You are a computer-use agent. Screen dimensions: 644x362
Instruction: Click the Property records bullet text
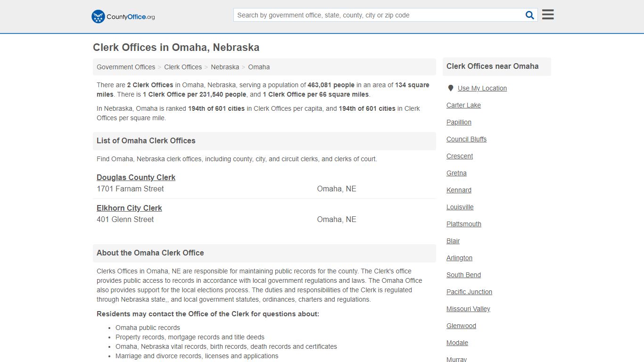[x=190, y=337]
